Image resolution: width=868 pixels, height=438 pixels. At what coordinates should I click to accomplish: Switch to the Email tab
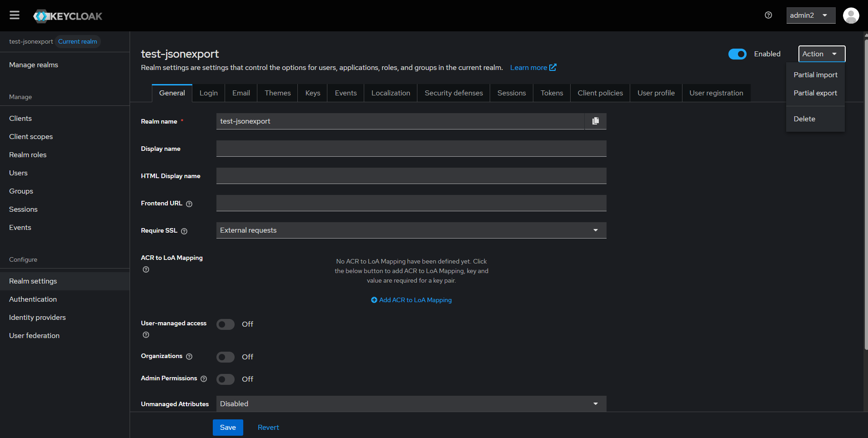[241, 93]
